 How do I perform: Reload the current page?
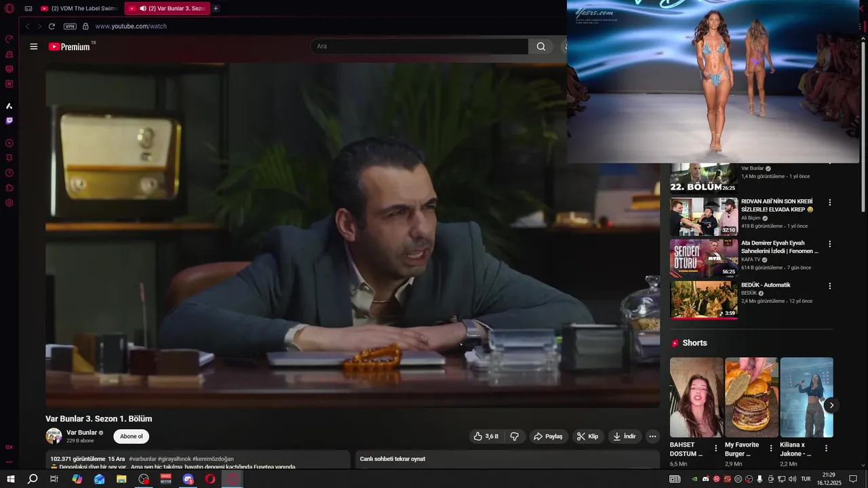(52, 26)
